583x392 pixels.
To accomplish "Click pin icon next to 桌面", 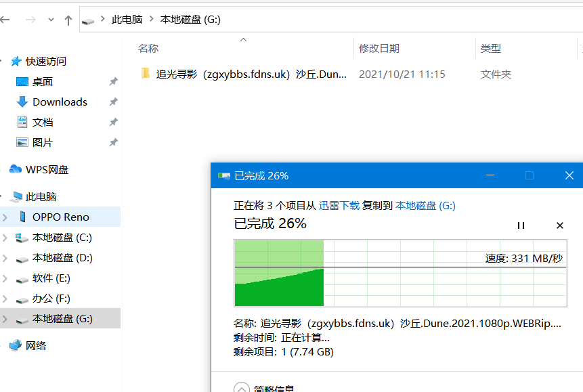I will pos(113,81).
